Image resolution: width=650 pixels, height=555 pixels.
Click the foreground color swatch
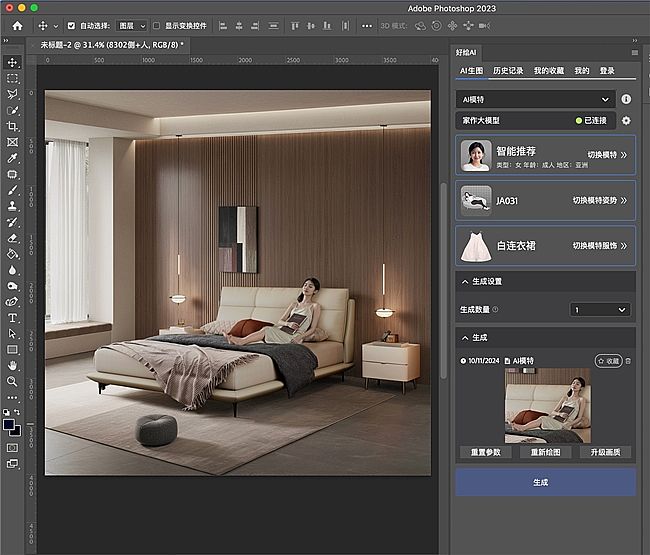point(10,425)
